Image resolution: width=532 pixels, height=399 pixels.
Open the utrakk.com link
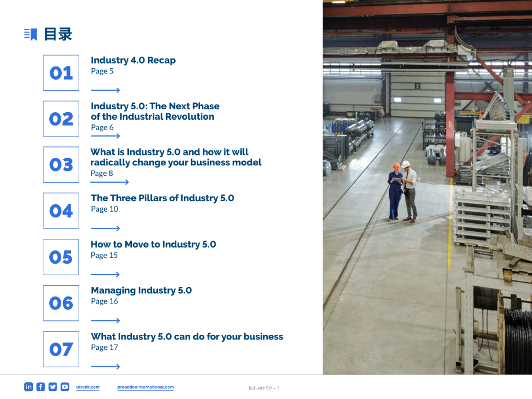pos(88,387)
